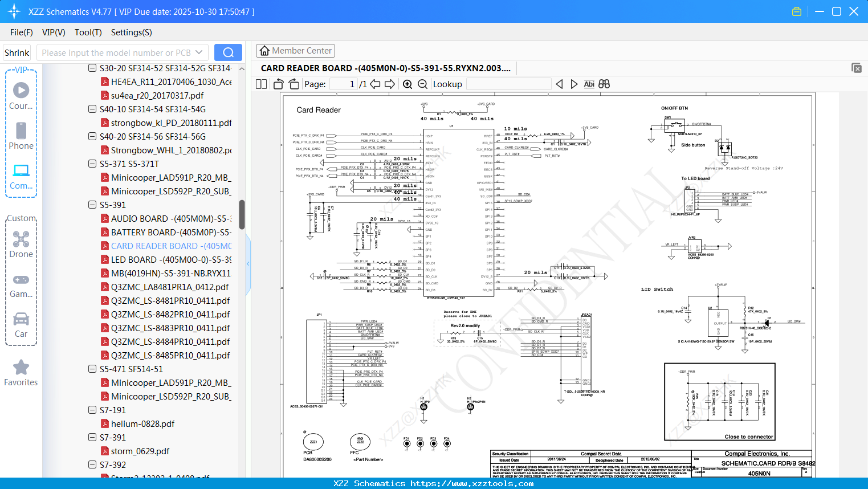Close the document panel with the top-right icon
The height and width of the screenshot is (489, 868).
[857, 68]
